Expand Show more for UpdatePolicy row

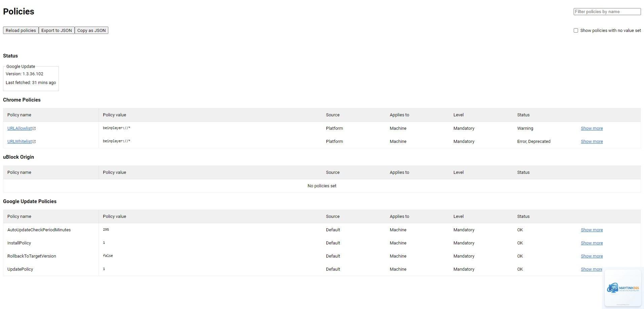coord(592,269)
